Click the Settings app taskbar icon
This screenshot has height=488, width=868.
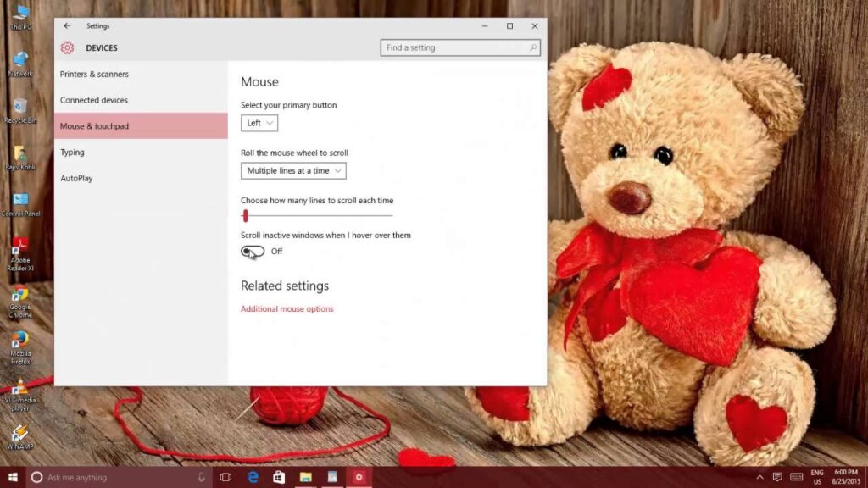tap(359, 477)
